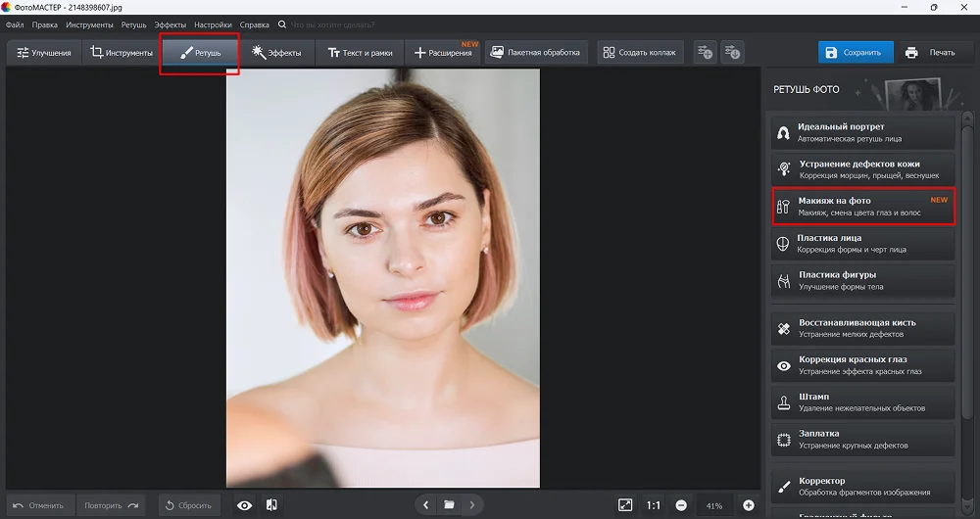The height and width of the screenshot is (519, 980).
Task: Open the Эффекты menu in menu bar
Action: coord(170,25)
